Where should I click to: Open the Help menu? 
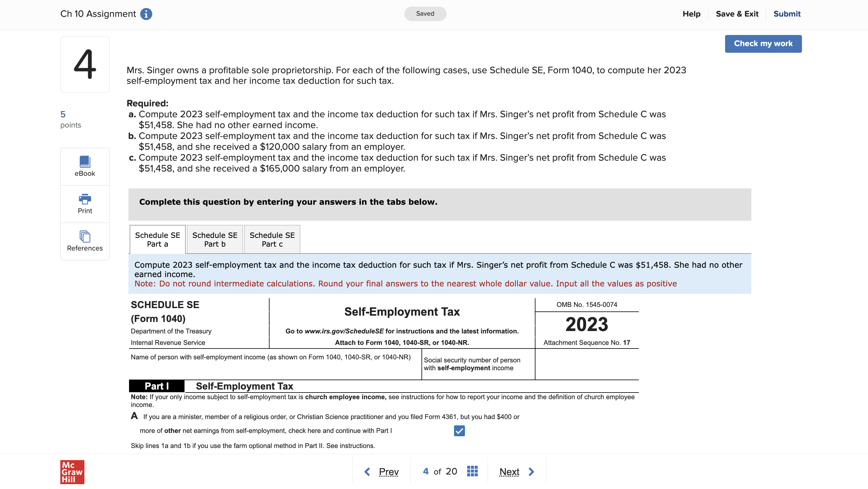(x=691, y=14)
